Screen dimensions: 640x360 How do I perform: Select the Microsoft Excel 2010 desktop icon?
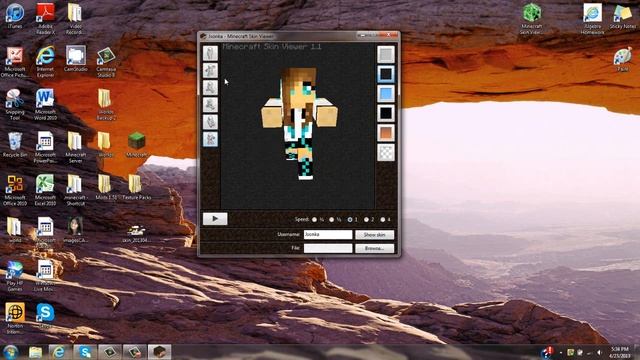[45, 190]
